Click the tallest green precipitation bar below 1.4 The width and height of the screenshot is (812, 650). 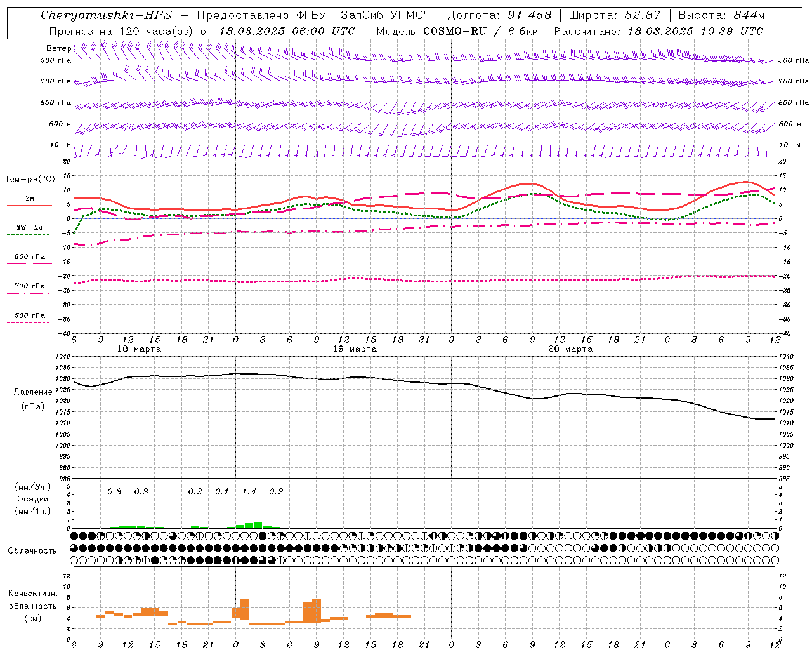[x=258, y=525]
